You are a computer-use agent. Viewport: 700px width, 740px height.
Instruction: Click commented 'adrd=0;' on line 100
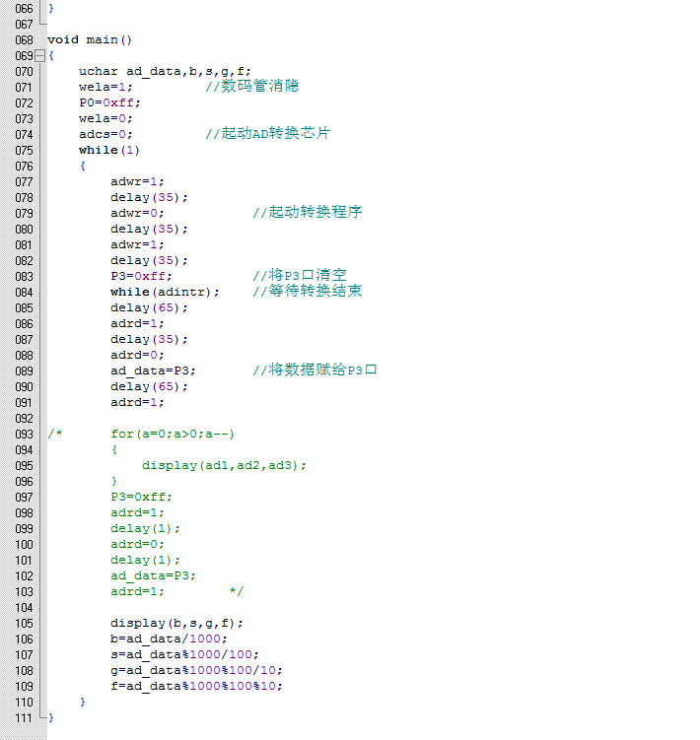(137, 545)
